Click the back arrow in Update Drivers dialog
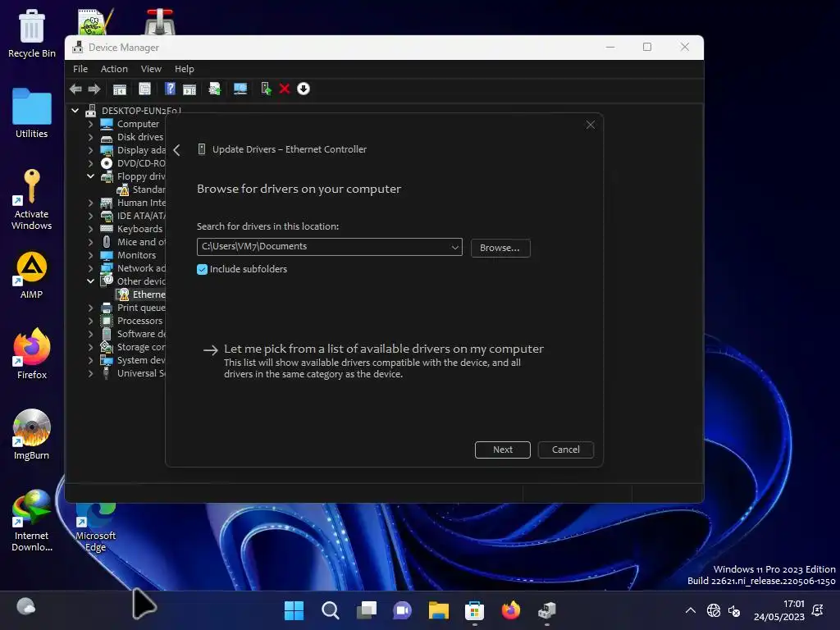Image resolution: width=840 pixels, height=630 pixels. (x=177, y=150)
